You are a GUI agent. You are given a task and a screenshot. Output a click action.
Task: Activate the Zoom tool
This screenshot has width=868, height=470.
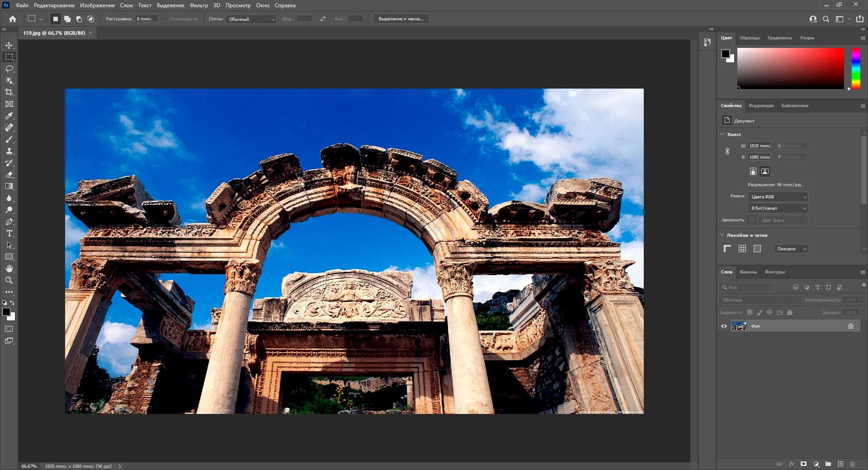(9, 280)
